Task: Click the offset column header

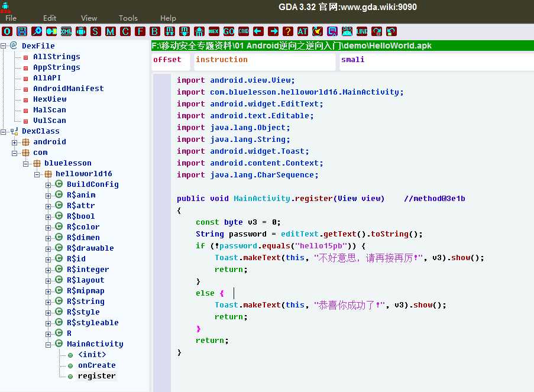Action: point(171,61)
